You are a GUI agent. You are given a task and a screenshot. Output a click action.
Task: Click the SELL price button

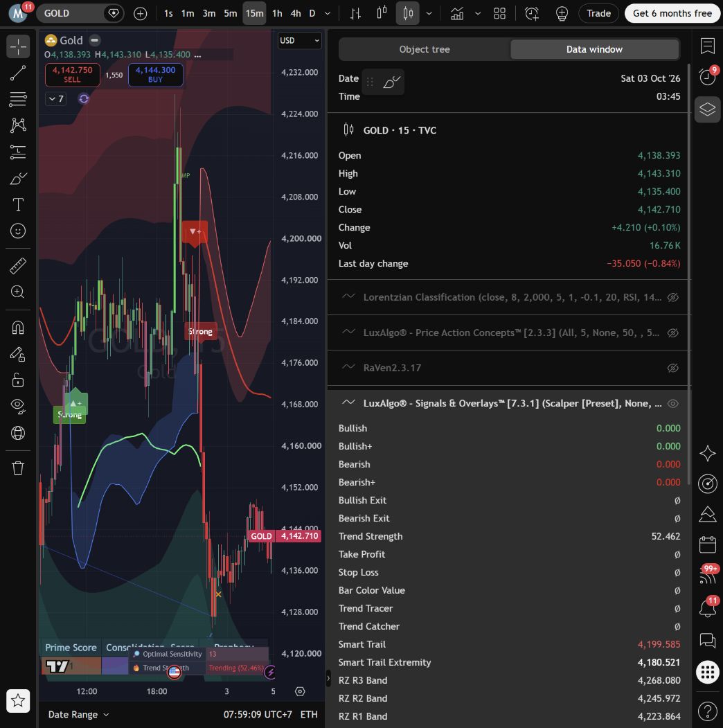pyautogui.click(x=73, y=74)
